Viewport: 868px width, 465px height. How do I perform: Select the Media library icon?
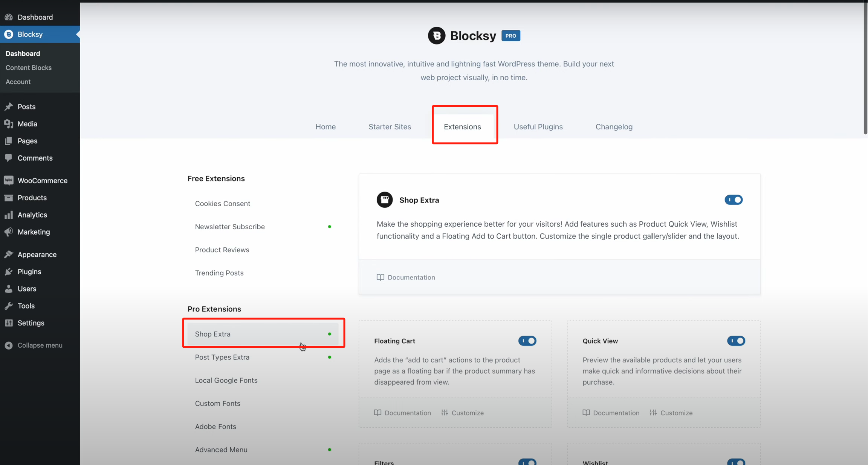pyautogui.click(x=9, y=124)
